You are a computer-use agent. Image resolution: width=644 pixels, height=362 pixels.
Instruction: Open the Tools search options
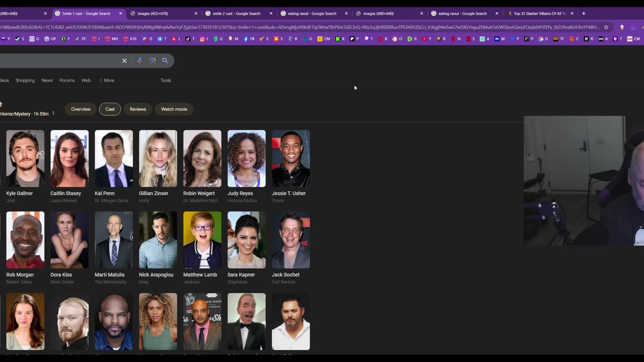tap(166, 80)
